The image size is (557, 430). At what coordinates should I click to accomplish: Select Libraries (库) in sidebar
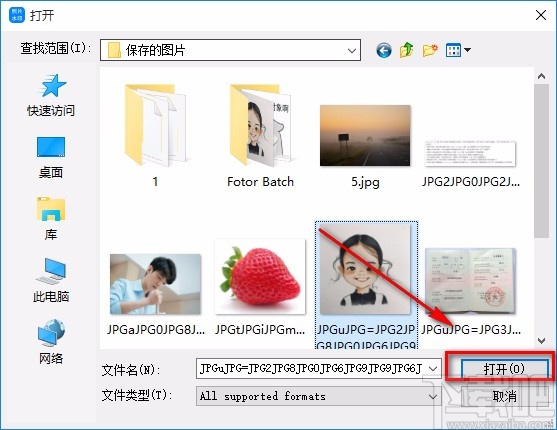click(x=51, y=219)
